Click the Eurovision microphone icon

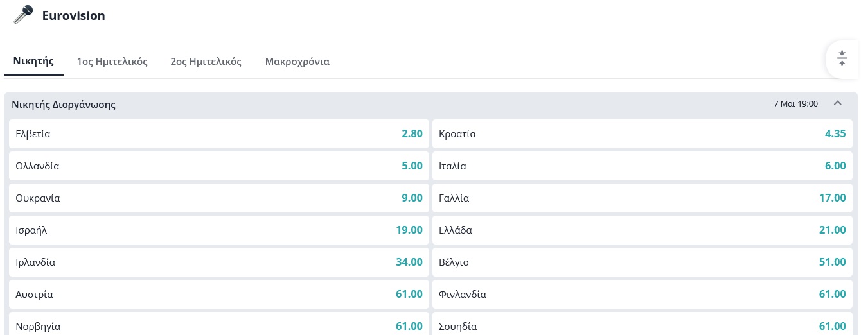coord(24,15)
